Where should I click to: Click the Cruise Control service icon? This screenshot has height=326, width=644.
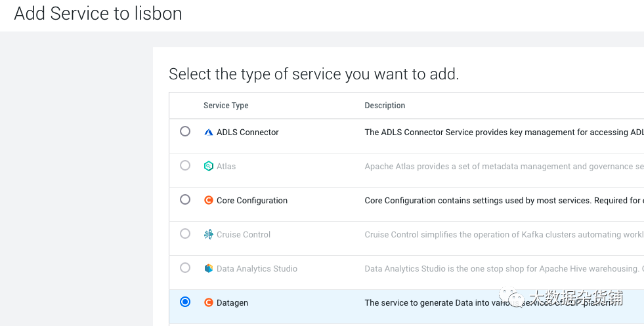pos(209,234)
